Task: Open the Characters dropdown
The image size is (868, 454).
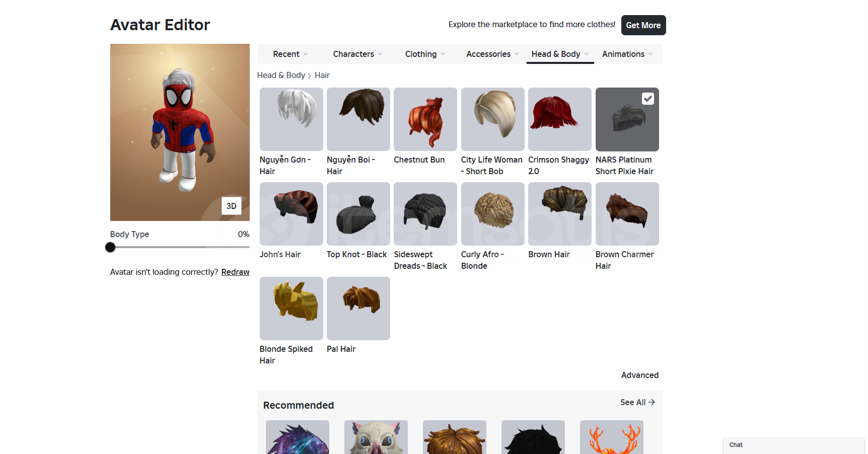Action: tap(358, 54)
